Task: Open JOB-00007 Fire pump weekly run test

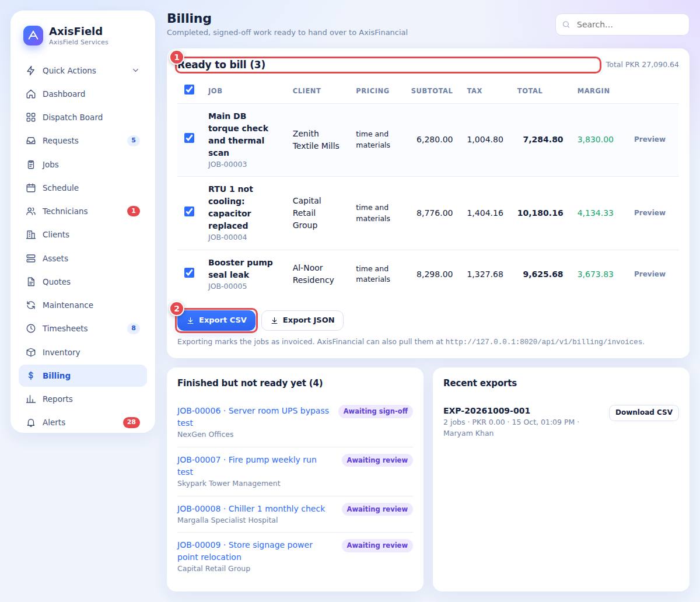Action: coord(247,466)
